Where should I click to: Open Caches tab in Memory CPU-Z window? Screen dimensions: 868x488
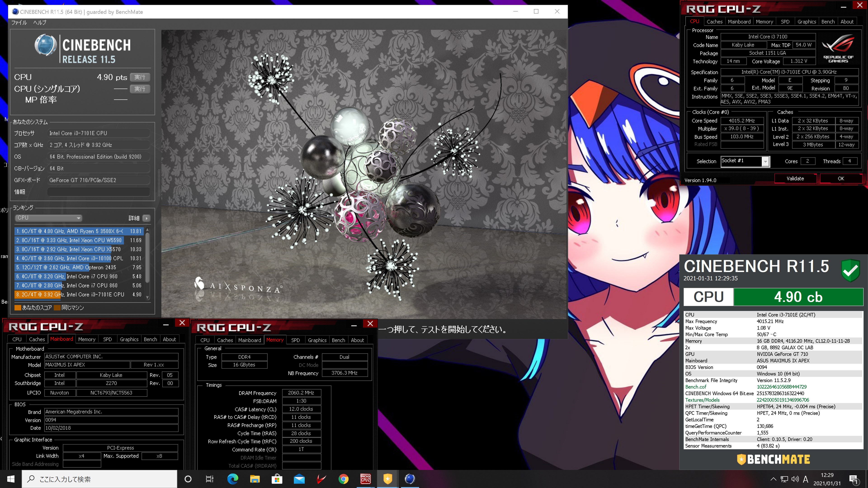225,340
